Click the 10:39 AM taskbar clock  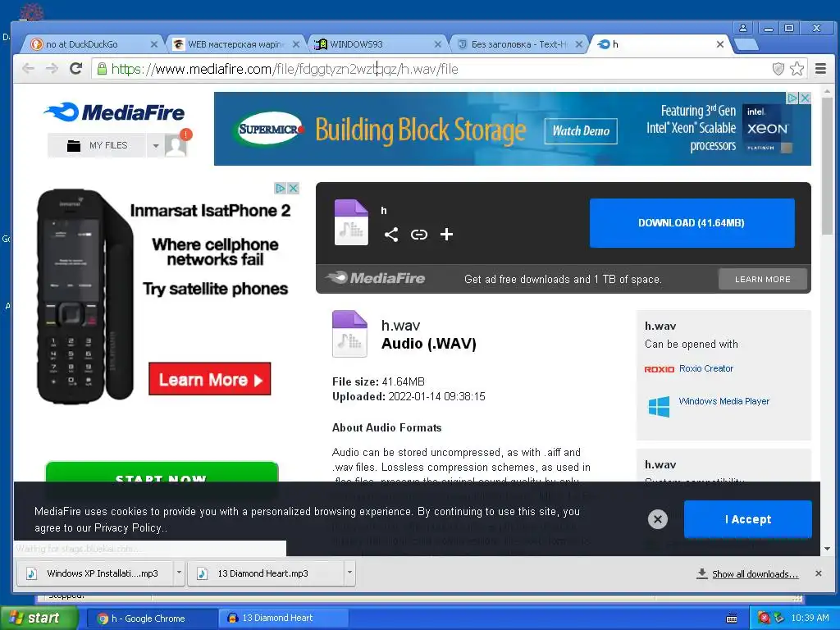click(810, 618)
